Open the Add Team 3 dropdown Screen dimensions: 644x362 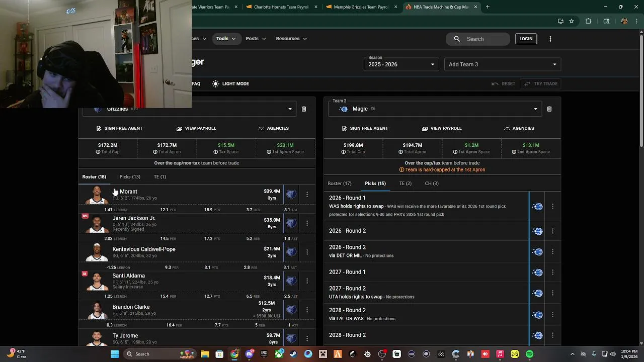pyautogui.click(x=502, y=64)
